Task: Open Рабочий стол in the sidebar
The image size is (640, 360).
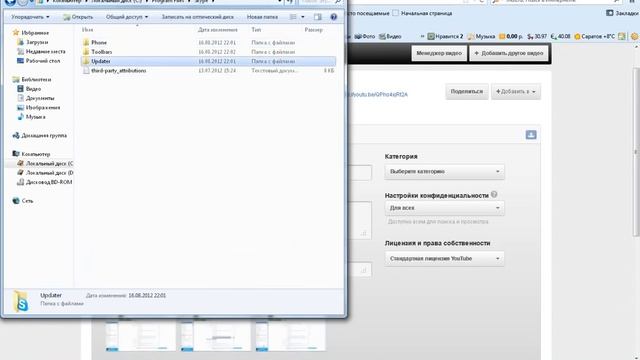Action: coord(42,61)
